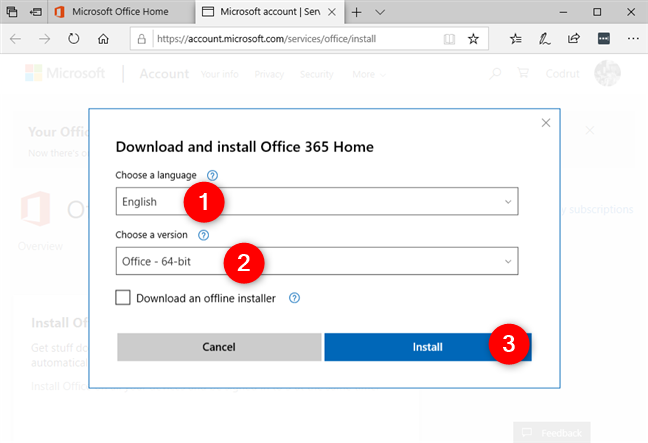Viewport: 648px width, 443px height.
Task: Open the English language dropdown
Action: click(317, 201)
